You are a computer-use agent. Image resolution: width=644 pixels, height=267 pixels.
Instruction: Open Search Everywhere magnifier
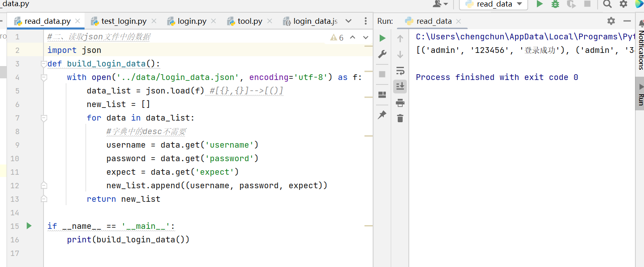pos(607,4)
